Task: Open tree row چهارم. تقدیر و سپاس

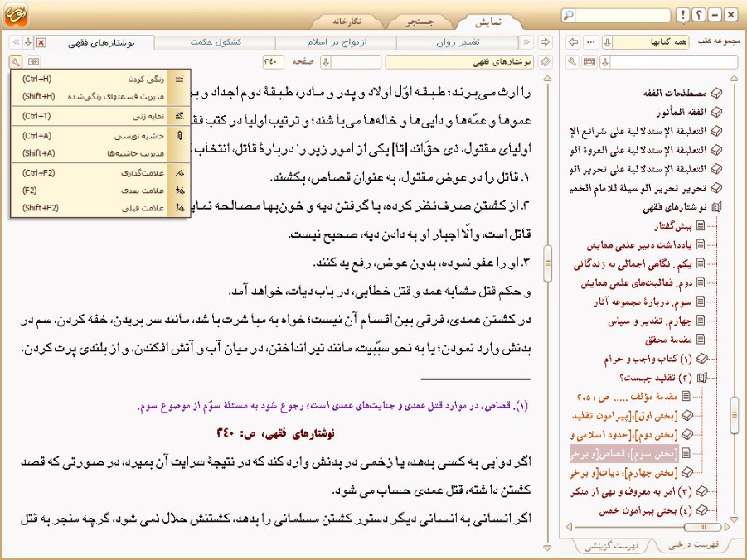Action: 650,321
